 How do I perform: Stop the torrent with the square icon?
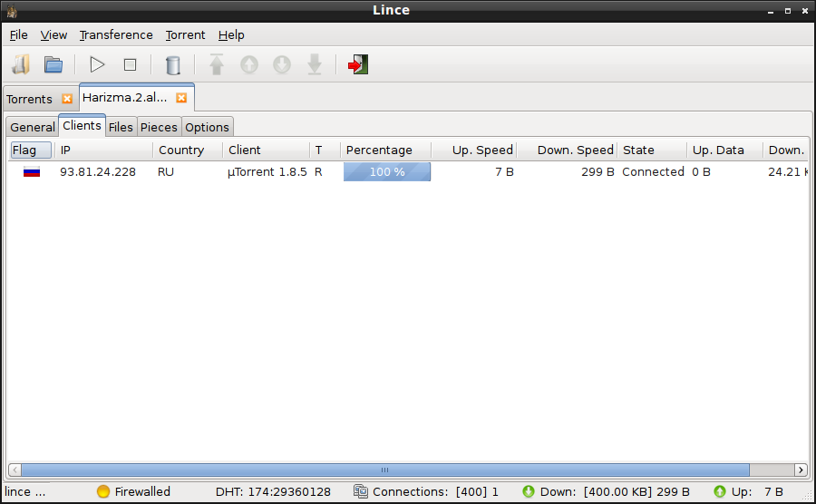(130, 64)
